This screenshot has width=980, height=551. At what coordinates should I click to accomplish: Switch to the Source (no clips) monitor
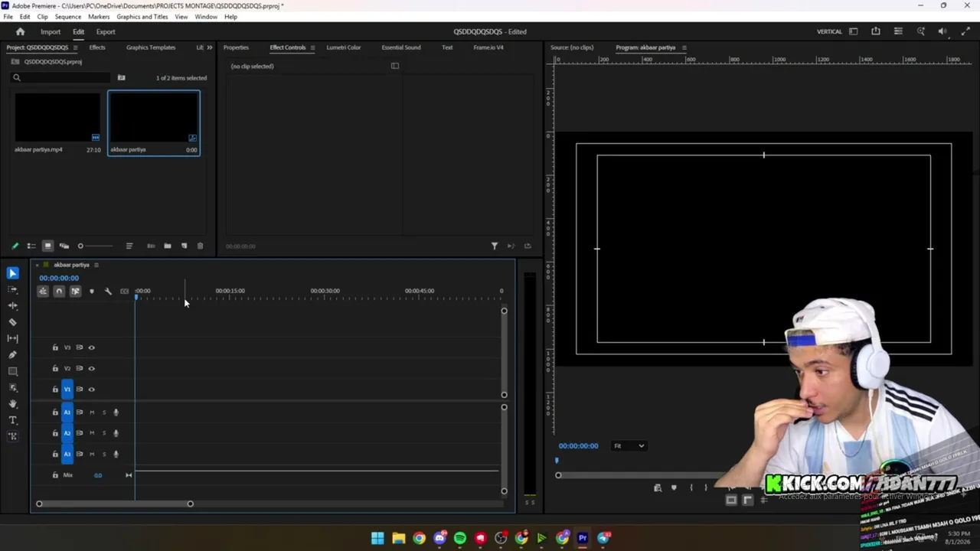click(x=572, y=47)
